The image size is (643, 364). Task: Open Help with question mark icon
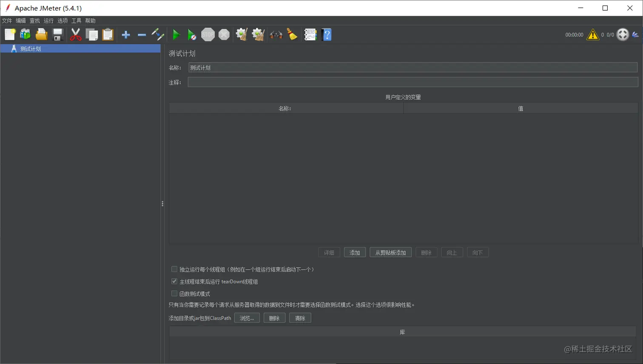(327, 34)
